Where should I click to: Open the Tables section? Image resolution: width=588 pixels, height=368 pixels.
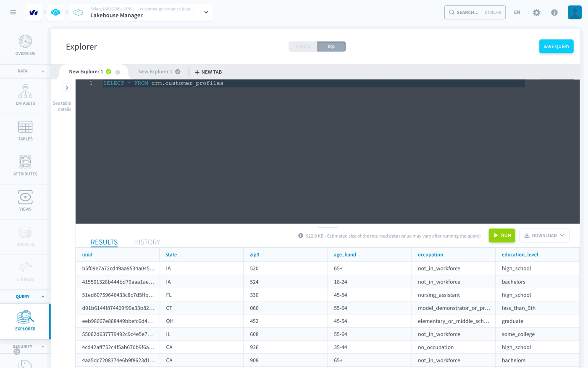(25, 130)
